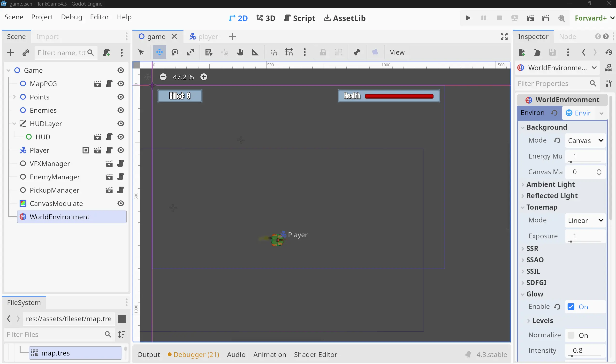This screenshot has height=364, width=616.
Task: Collapse the Game root node
Action: pyautogui.click(x=8, y=70)
